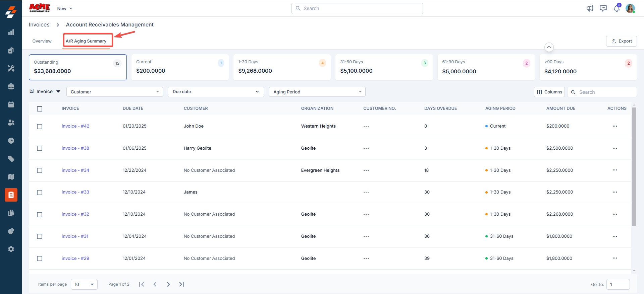644x294 pixels.
Task: Check the box for invoice #38
Action: pos(40,148)
